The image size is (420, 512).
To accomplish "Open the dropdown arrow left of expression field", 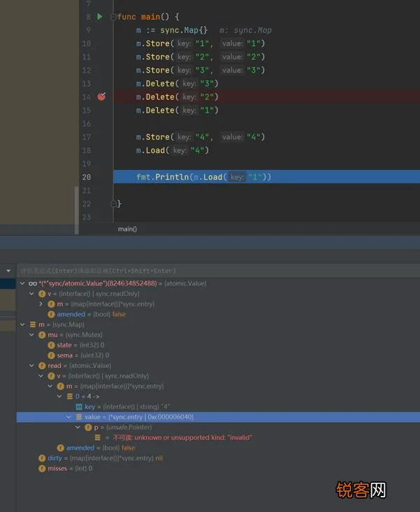I will coord(8,271).
